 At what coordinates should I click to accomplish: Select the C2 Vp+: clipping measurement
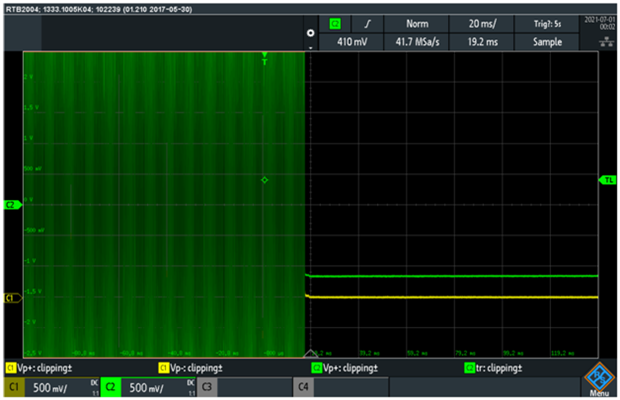click(x=344, y=368)
